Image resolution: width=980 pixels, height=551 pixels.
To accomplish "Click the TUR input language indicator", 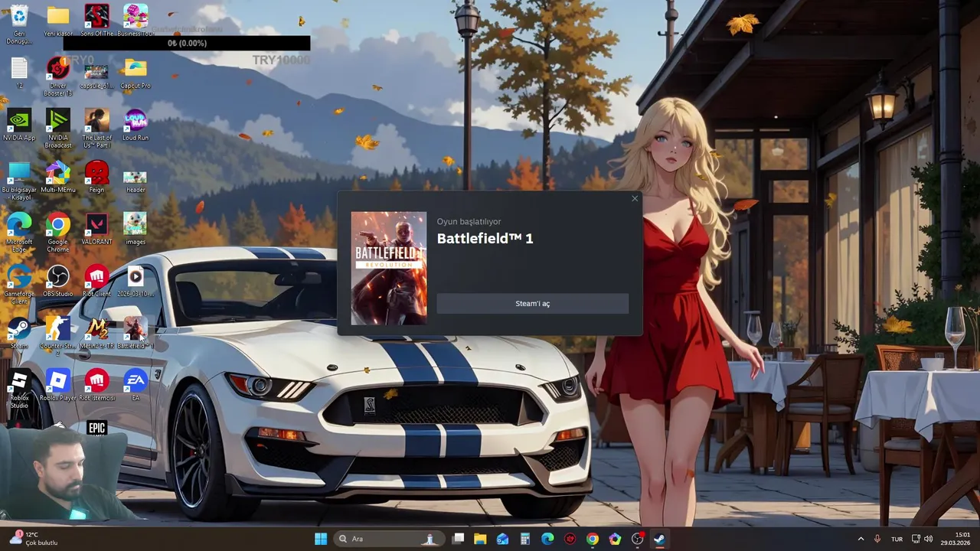I will point(897,539).
